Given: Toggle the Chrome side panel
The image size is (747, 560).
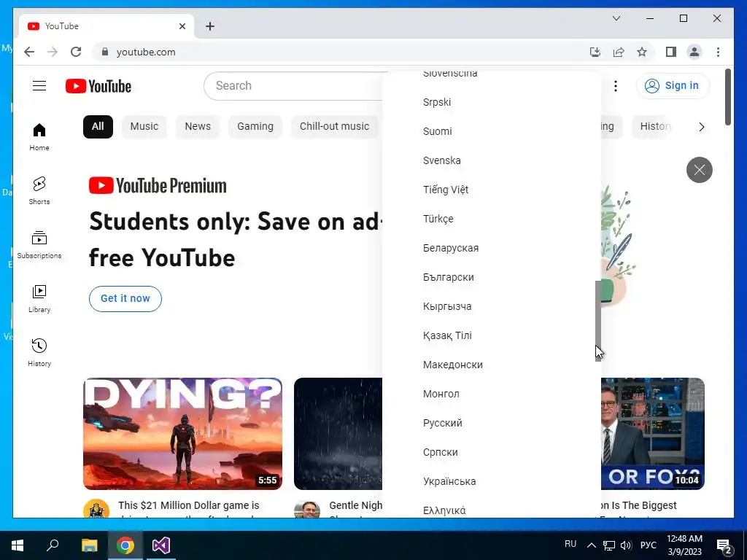Looking at the screenshot, I should pos(671,52).
